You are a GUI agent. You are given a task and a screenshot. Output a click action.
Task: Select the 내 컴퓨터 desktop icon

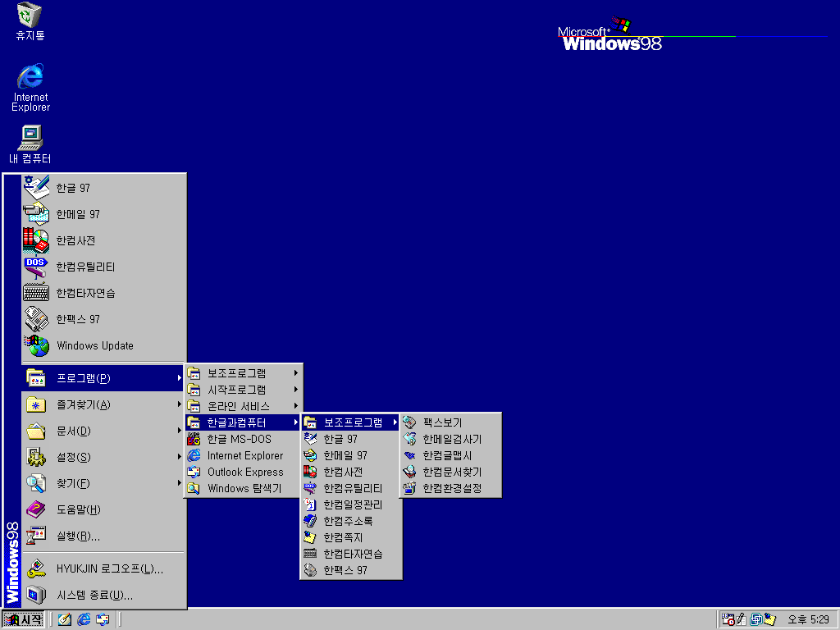(x=30, y=144)
